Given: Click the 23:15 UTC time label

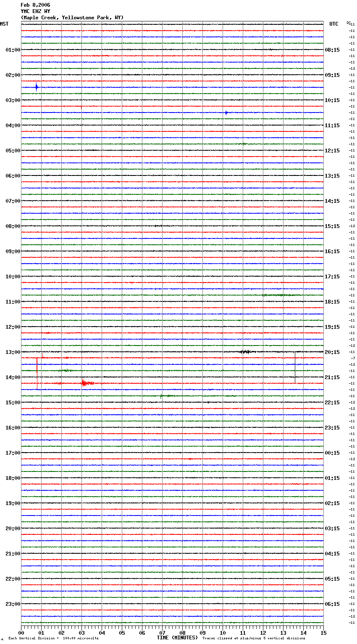Looking at the screenshot, I should pyautogui.click(x=332, y=428).
